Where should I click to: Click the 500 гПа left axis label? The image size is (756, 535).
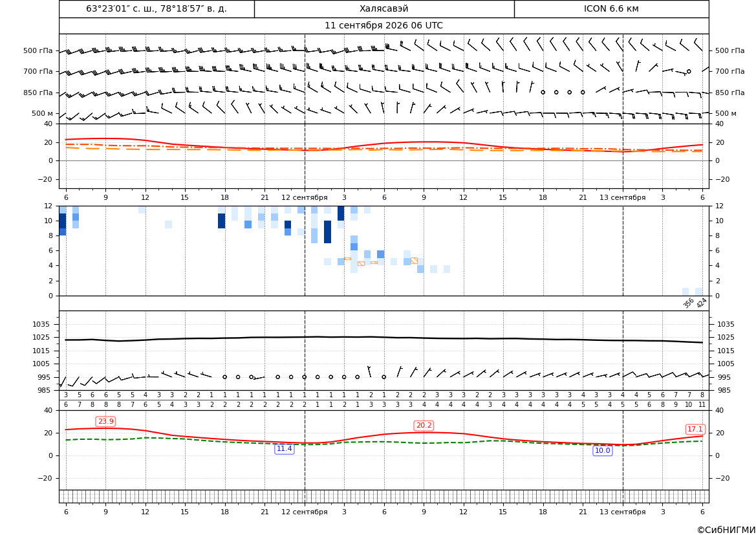38,50
